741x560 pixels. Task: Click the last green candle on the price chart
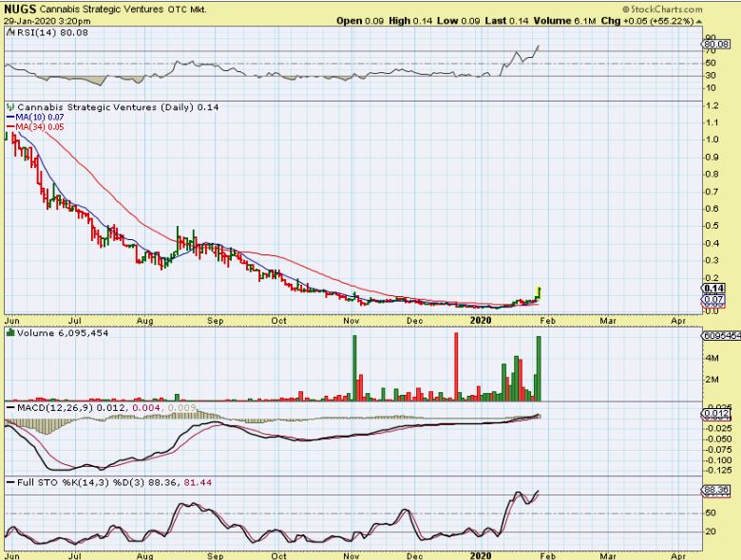(x=540, y=292)
